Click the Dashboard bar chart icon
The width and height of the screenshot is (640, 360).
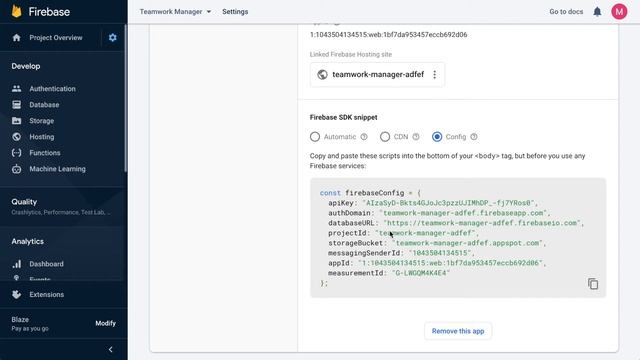click(x=16, y=264)
